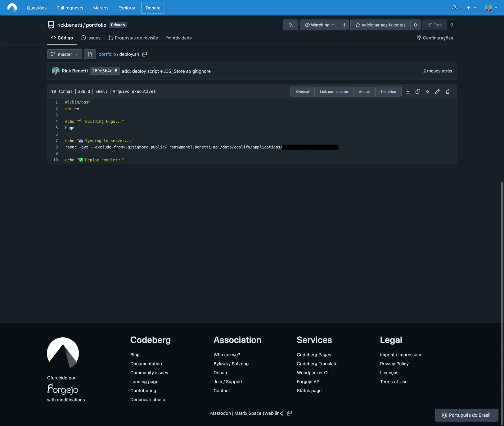Open commit 269e3b4cc8
This screenshot has width=504, height=426.
coord(105,71)
